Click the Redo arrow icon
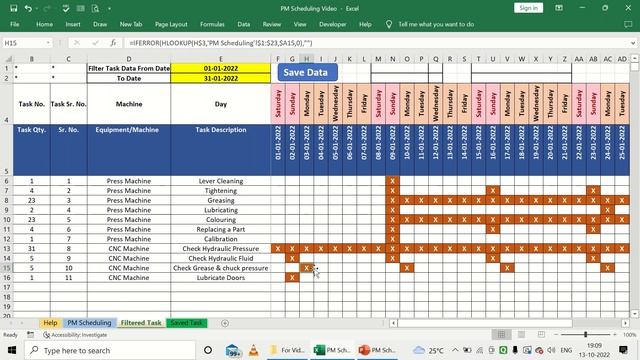This screenshot has width=640, height=360. [x=46, y=8]
